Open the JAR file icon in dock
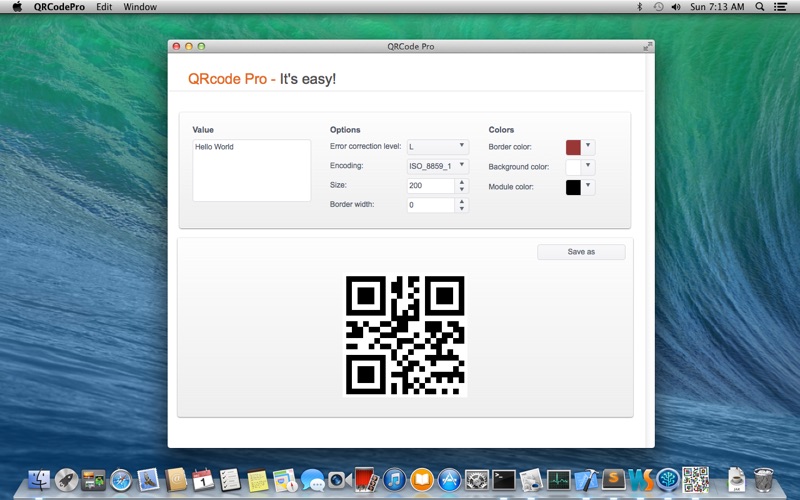Image resolution: width=800 pixels, height=500 pixels. pyautogui.click(x=736, y=480)
